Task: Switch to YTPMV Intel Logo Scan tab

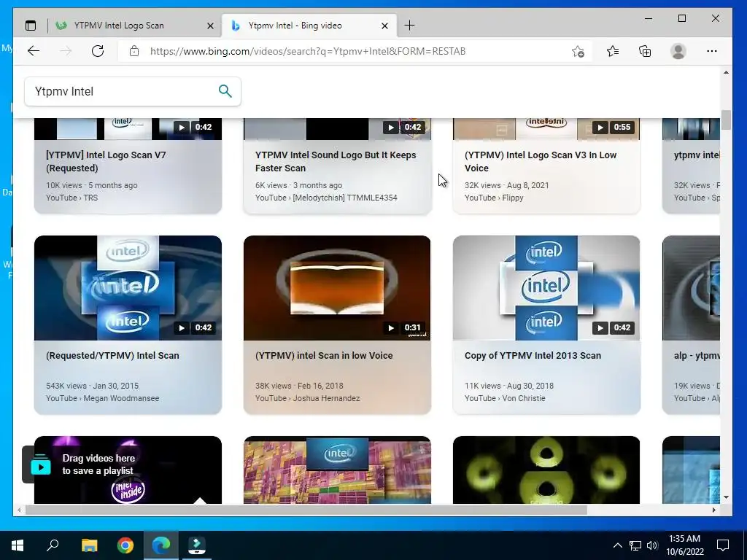Action: (x=135, y=26)
